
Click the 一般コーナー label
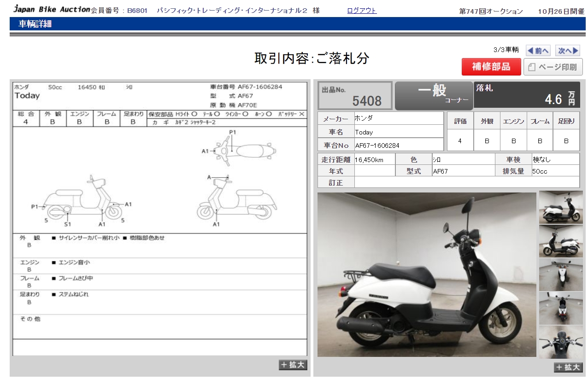coord(433,95)
